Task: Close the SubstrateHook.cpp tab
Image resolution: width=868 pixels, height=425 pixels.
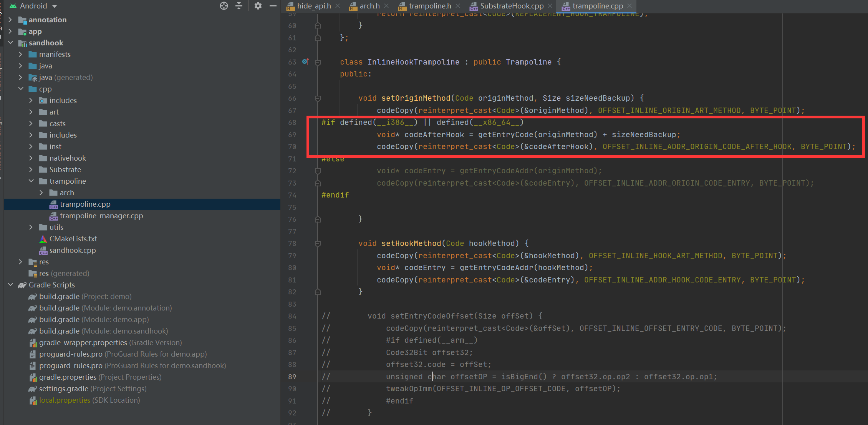Action: [550, 6]
